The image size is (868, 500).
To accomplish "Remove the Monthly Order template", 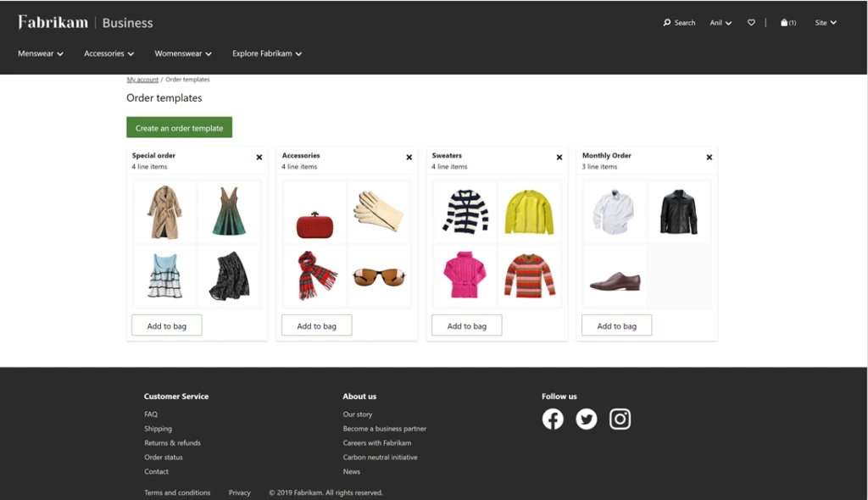I will (x=709, y=157).
